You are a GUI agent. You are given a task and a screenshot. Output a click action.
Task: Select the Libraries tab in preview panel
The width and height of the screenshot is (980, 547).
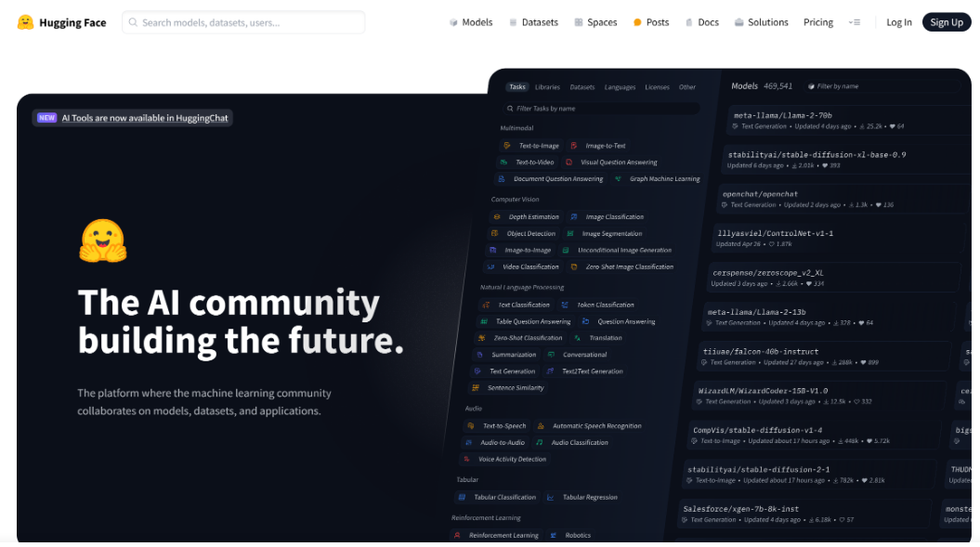pos(547,87)
